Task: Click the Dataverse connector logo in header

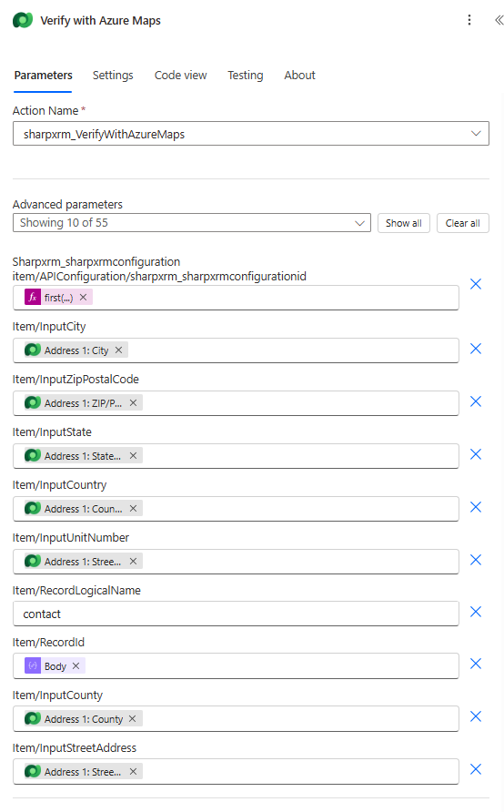Action: [23, 20]
